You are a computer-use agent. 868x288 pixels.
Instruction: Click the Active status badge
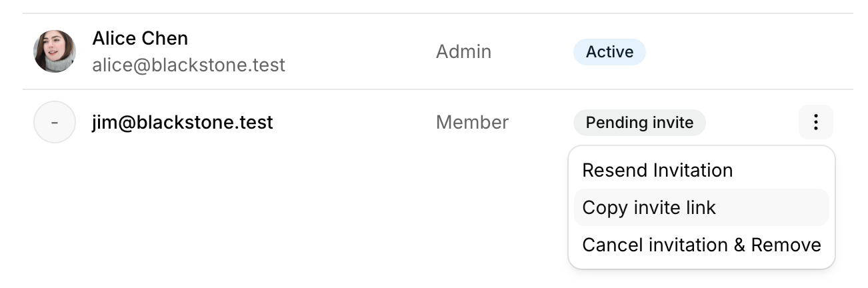[609, 52]
